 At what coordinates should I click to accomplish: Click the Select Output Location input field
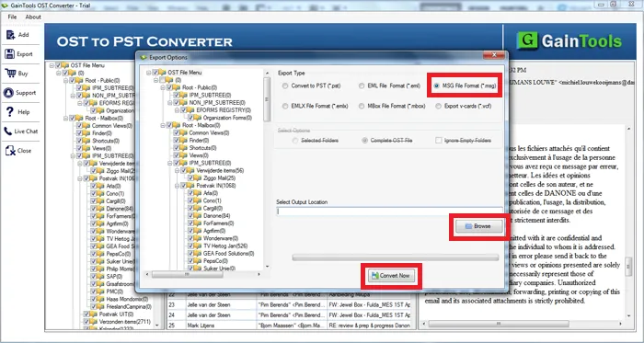[389, 212]
